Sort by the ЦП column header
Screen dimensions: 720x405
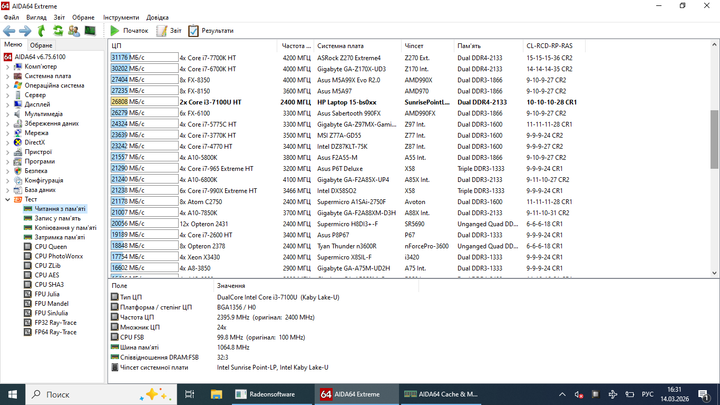pyautogui.click(x=193, y=46)
